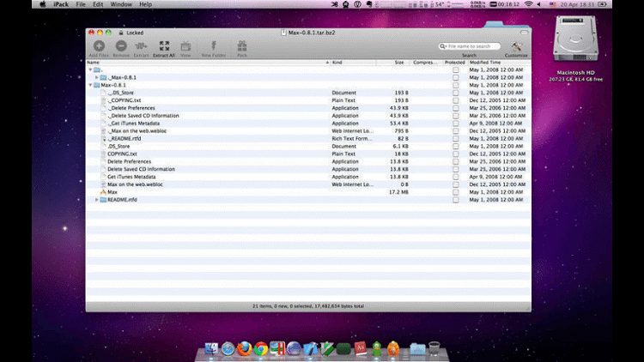Image resolution: width=644 pixels, height=362 pixels.
Task: Toggle Protected checkbox for _README.rtfd
Action: coord(455,139)
